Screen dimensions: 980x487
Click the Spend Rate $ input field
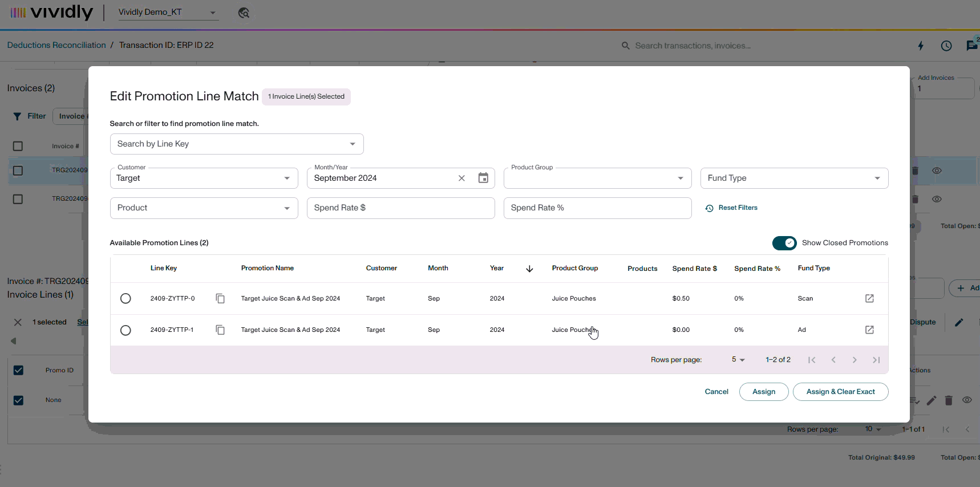pos(400,208)
